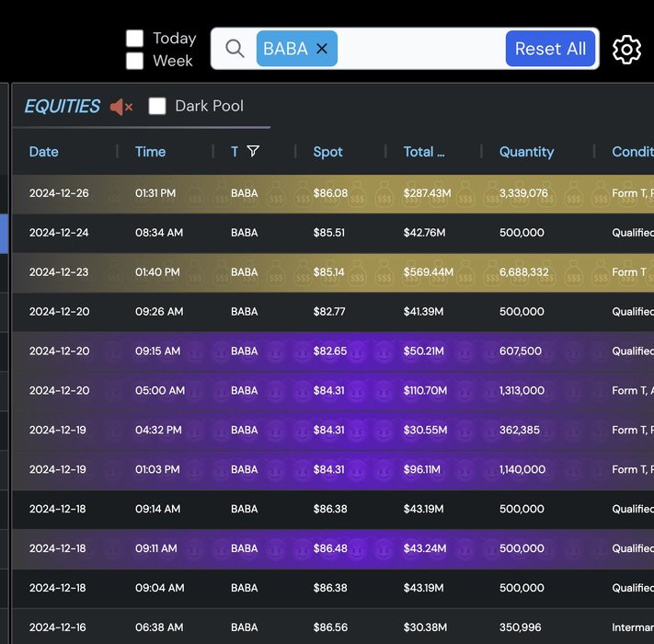Click the search magnifier icon

tap(235, 49)
